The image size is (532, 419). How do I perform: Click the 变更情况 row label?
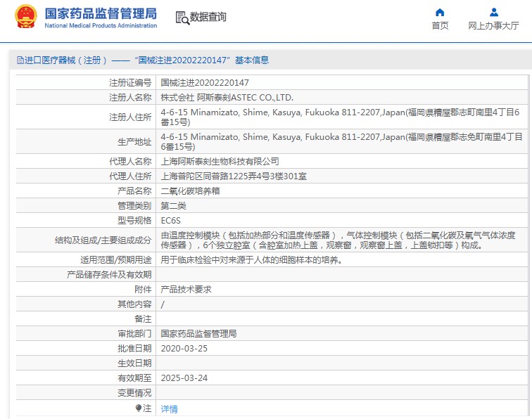[134, 393]
